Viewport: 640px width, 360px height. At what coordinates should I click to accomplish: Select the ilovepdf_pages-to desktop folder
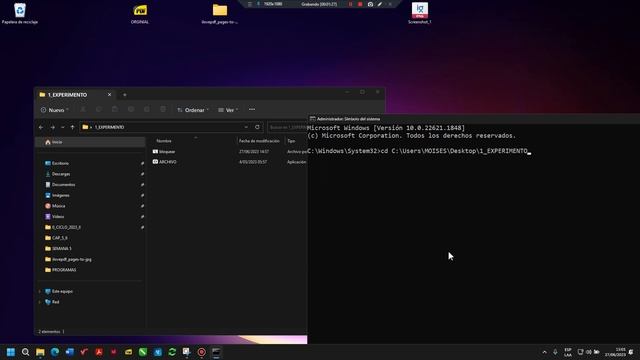tap(220, 13)
